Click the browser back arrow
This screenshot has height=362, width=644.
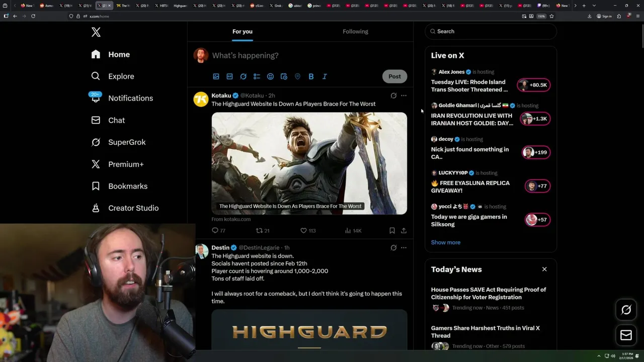(15, 16)
